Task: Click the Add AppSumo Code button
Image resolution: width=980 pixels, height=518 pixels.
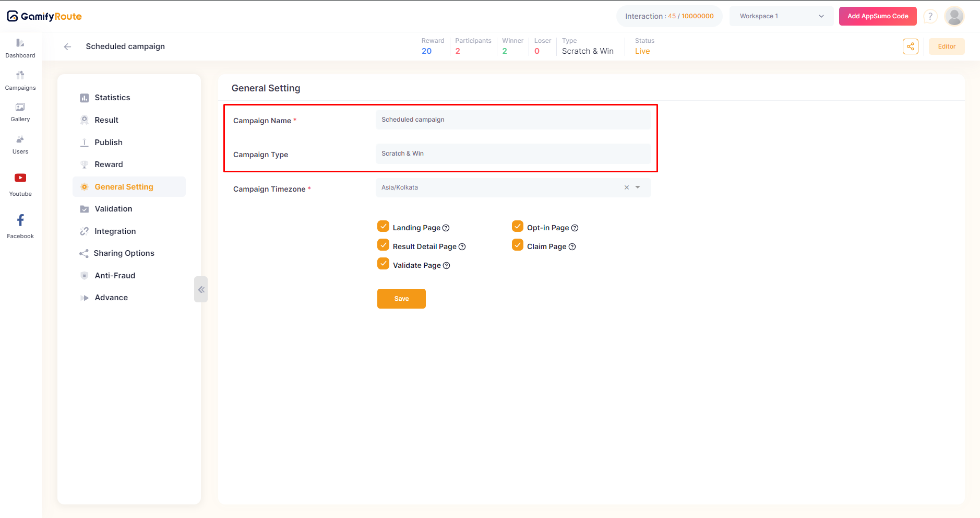Action: 877,16
